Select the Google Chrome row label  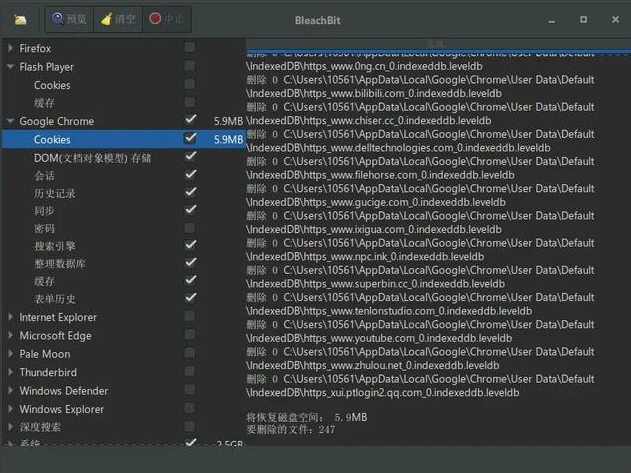57,121
